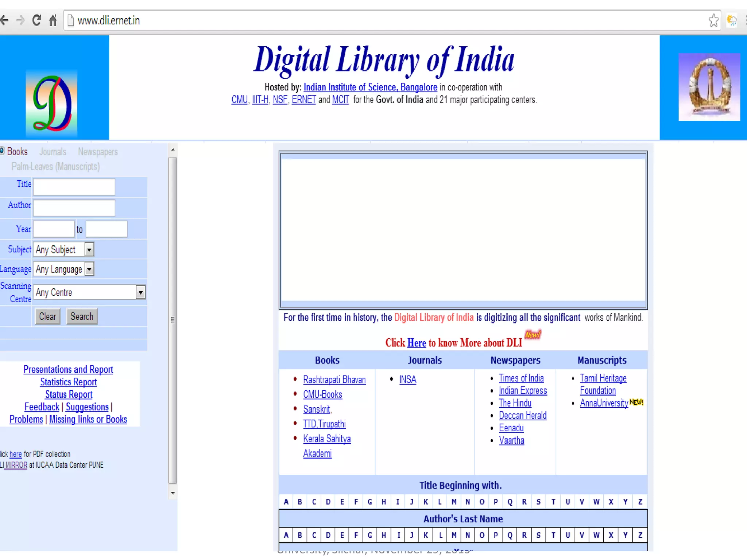Screen dimensions: 747x560
Task: Click the left panel scrollbar down arrow
Action: tap(173, 493)
